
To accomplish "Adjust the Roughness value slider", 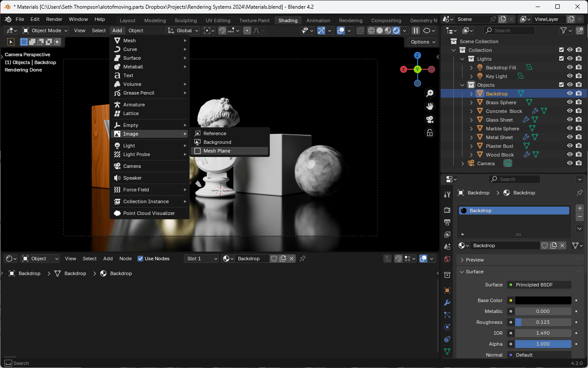I will pyautogui.click(x=543, y=322).
